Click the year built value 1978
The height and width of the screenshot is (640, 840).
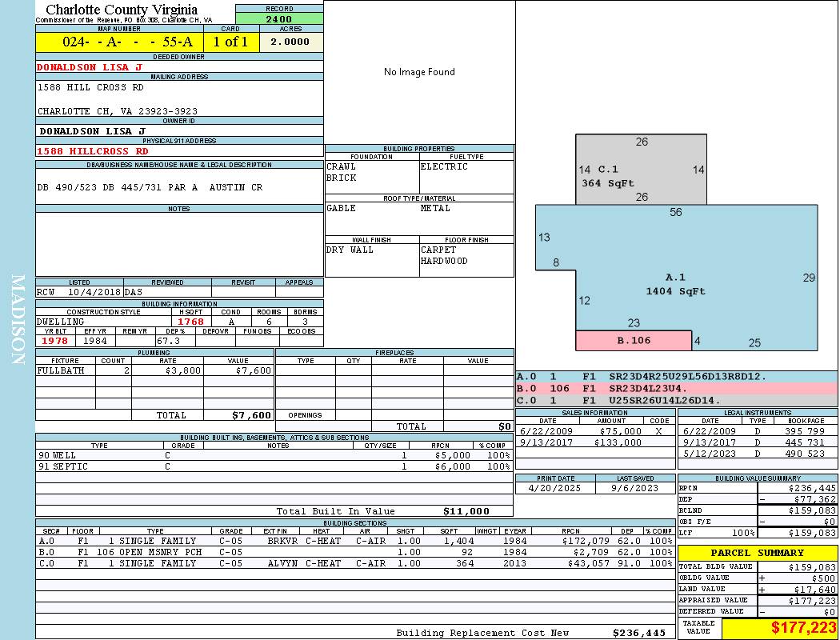pyautogui.click(x=57, y=341)
